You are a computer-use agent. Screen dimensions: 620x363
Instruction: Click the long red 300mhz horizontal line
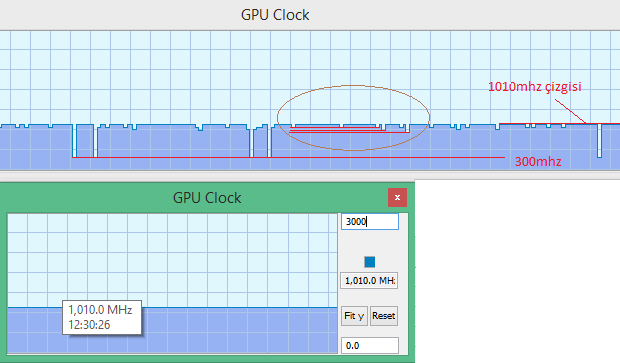(288, 157)
